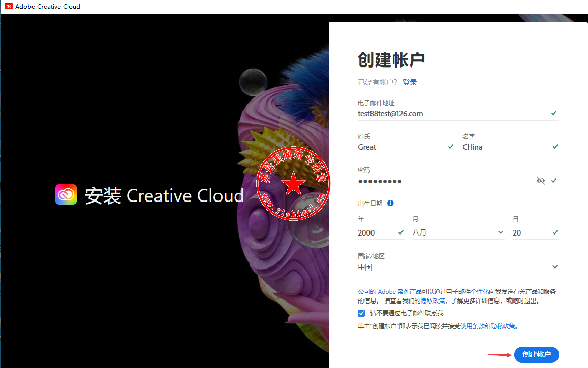Screen dimensions: 588x368
Task: Click the Creative Cloud rainbow logo
Action: [66, 194]
